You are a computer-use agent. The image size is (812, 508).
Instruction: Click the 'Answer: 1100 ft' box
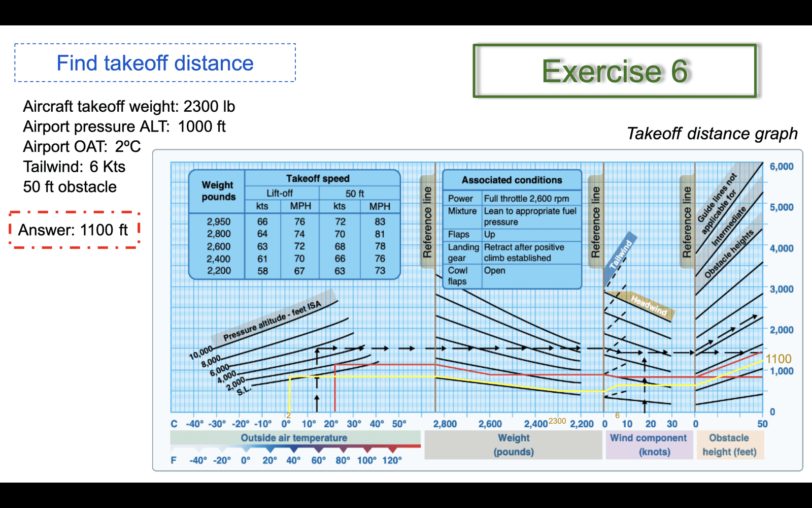pos(74,230)
